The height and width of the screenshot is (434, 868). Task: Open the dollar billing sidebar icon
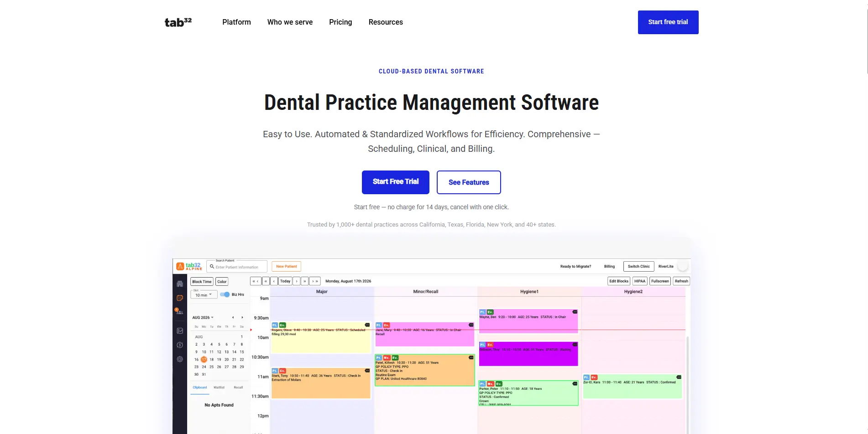(x=180, y=345)
